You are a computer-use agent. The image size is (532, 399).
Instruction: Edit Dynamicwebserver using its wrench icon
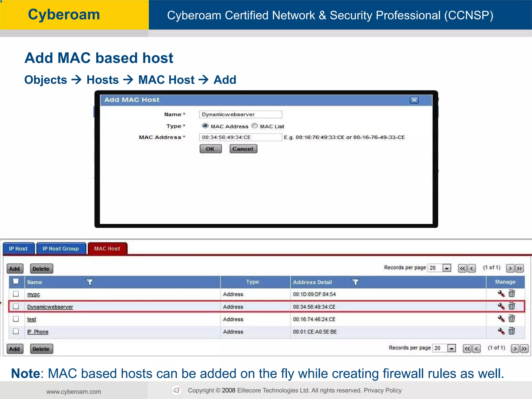tap(501, 306)
